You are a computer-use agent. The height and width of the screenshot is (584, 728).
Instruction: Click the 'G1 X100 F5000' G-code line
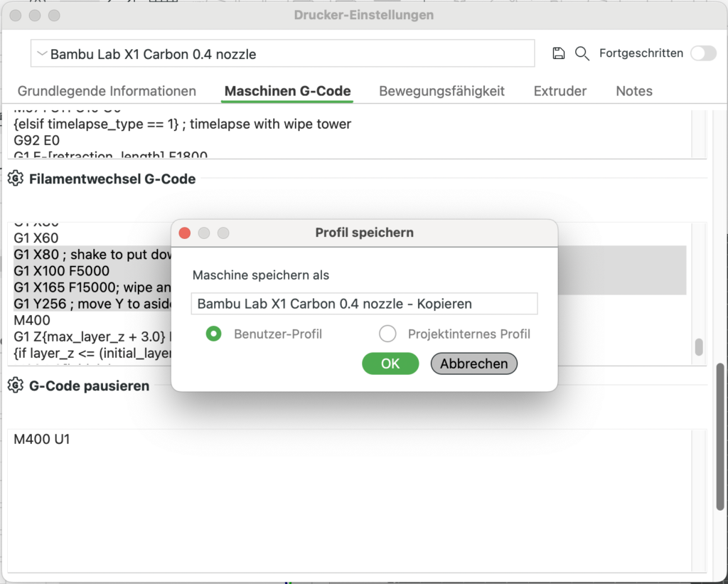click(62, 271)
